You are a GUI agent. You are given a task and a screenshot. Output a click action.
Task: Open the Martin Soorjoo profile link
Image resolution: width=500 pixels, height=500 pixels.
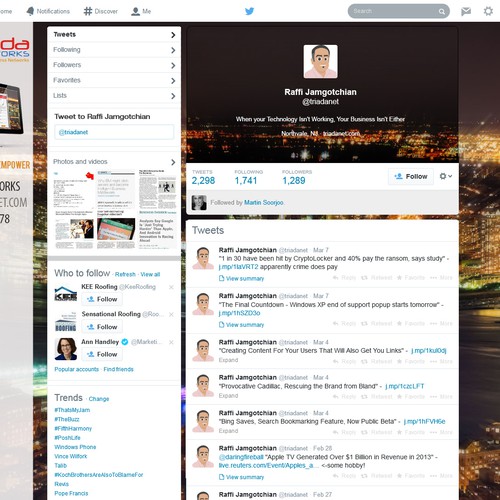[264, 203]
